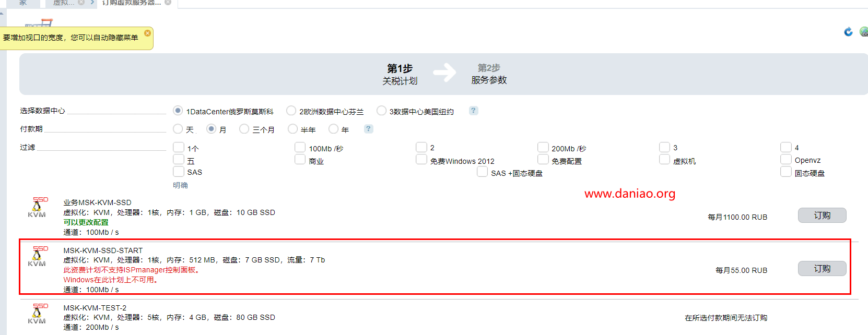Tick the 免费Windows 2012 checkbox
This screenshot has width=868, height=335.
(x=421, y=159)
